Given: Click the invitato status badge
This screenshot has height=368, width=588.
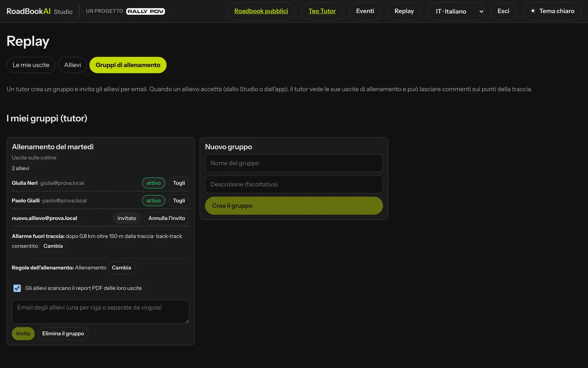Looking at the screenshot, I should click(127, 218).
